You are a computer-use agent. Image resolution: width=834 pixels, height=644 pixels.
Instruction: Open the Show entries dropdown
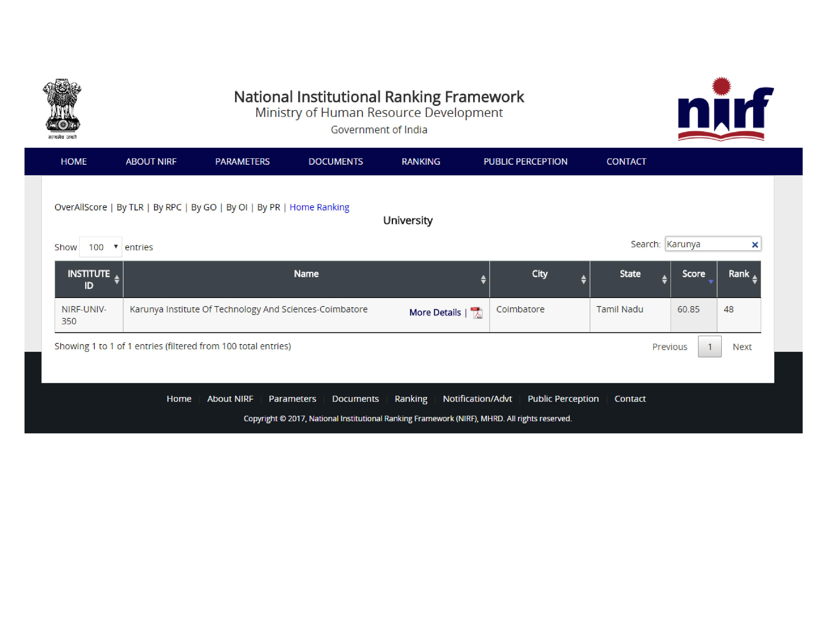[x=101, y=247]
